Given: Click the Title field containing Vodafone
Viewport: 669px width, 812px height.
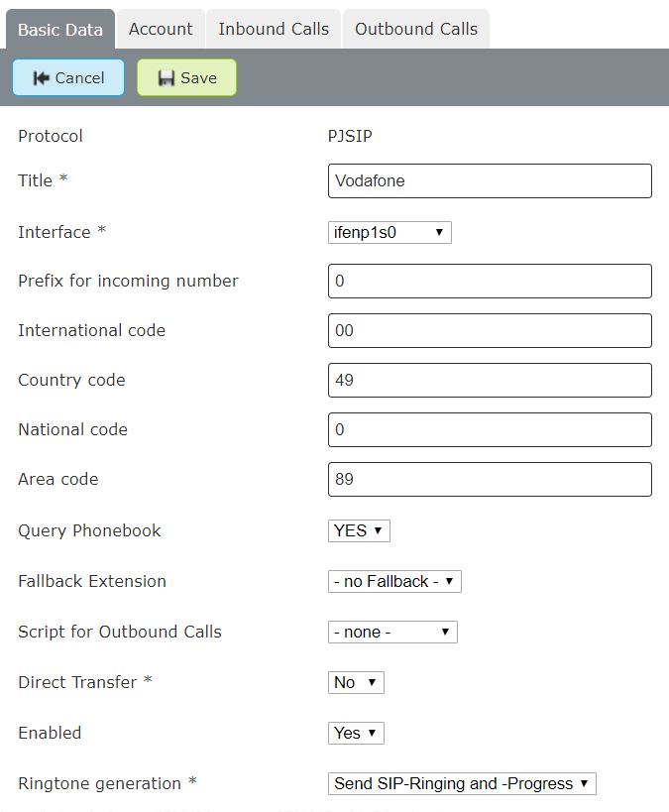Looking at the screenshot, I should pyautogui.click(x=489, y=180).
